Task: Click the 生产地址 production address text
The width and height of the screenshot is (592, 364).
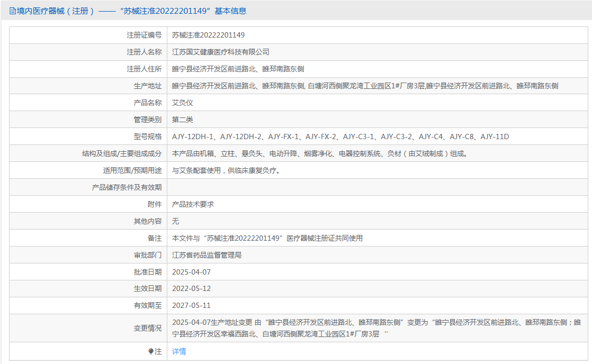Action: point(365,86)
